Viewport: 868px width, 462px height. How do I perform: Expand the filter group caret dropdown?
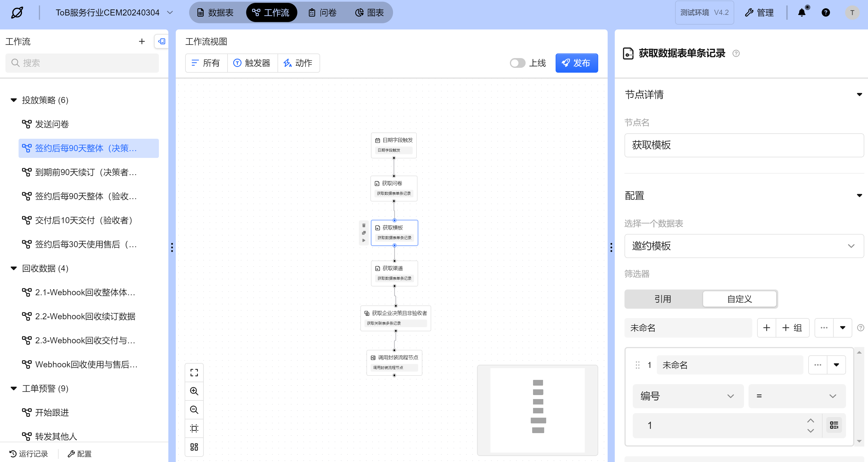[x=843, y=328]
